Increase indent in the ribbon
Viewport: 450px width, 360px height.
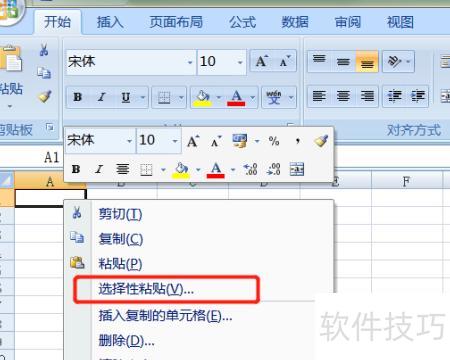418,97
